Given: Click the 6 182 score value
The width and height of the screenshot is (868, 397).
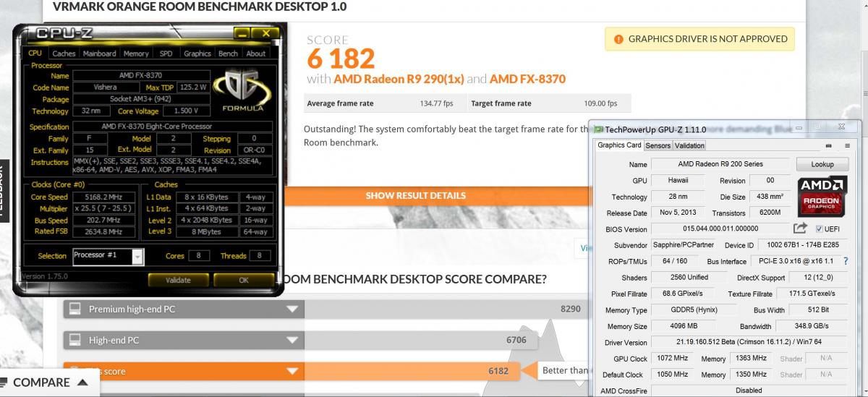Looking at the screenshot, I should click(341, 59).
